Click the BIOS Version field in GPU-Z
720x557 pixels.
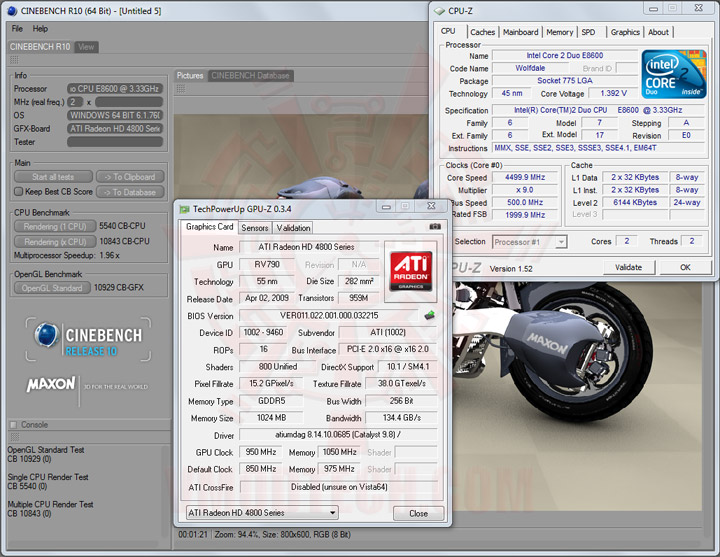click(329, 315)
